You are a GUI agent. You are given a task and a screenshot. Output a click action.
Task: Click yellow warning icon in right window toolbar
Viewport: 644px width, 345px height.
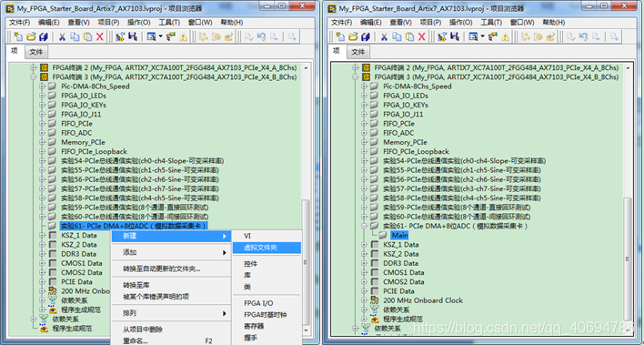point(505,37)
